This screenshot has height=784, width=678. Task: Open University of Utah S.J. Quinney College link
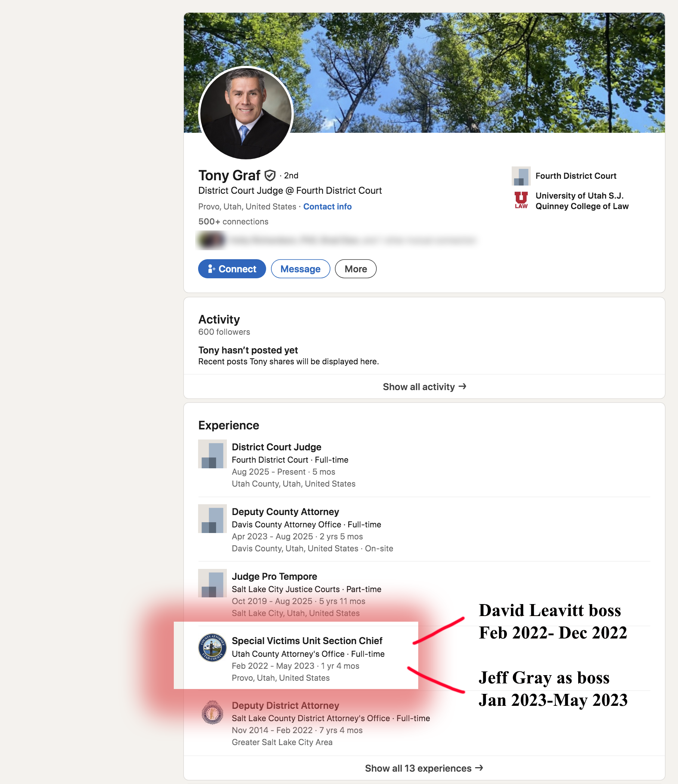tap(582, 201)
